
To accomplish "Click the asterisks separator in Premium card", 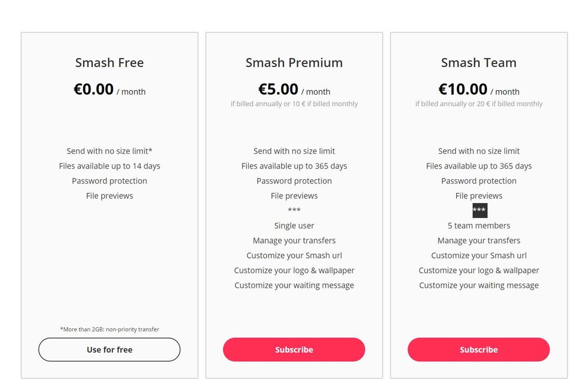I will 294,210.
